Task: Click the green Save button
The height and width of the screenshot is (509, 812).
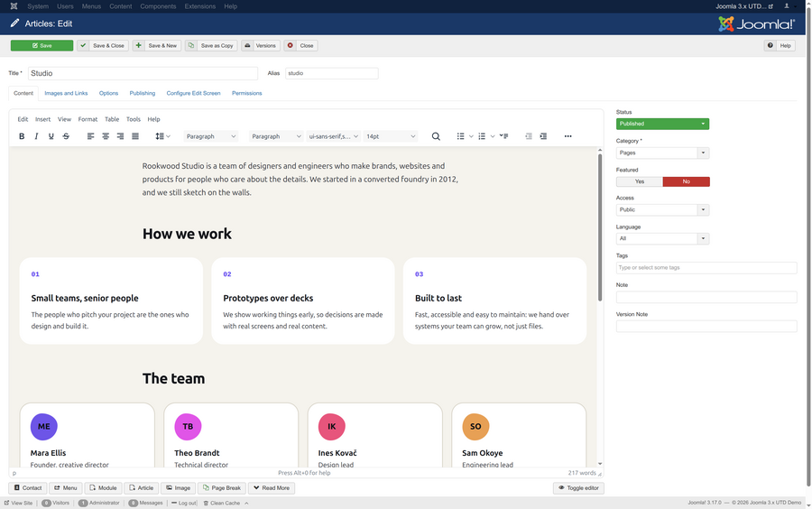Action: pos(42,45)
